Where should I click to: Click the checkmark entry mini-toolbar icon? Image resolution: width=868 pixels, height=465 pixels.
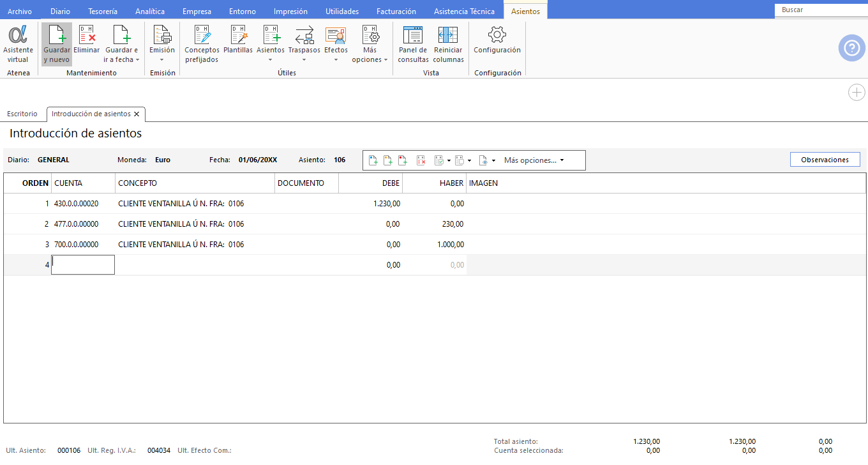[439, 160]
